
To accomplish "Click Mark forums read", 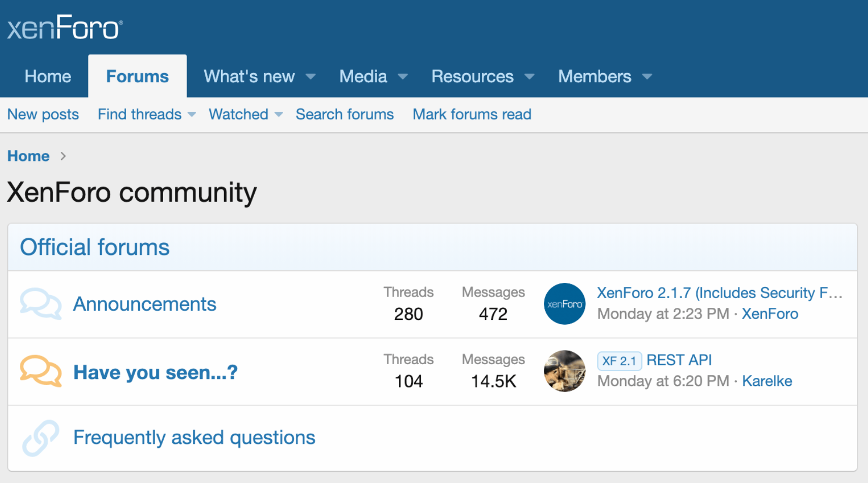I will pyautogui.click(x=472, y=114).
